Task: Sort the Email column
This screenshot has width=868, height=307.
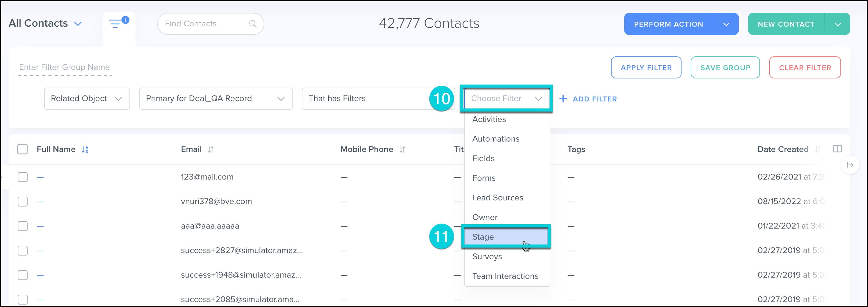Action: point(211,150)
